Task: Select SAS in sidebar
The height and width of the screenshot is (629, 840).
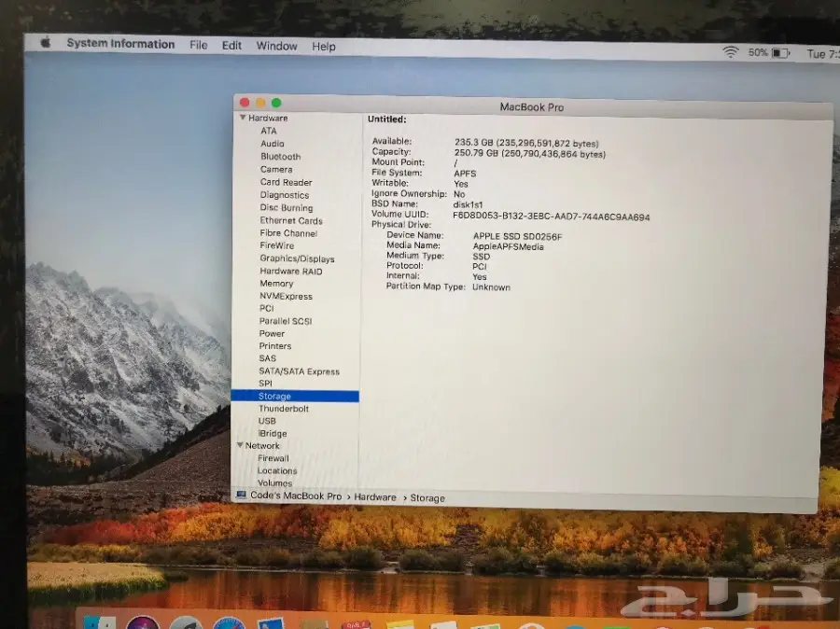Action: (x=267, y=358)
